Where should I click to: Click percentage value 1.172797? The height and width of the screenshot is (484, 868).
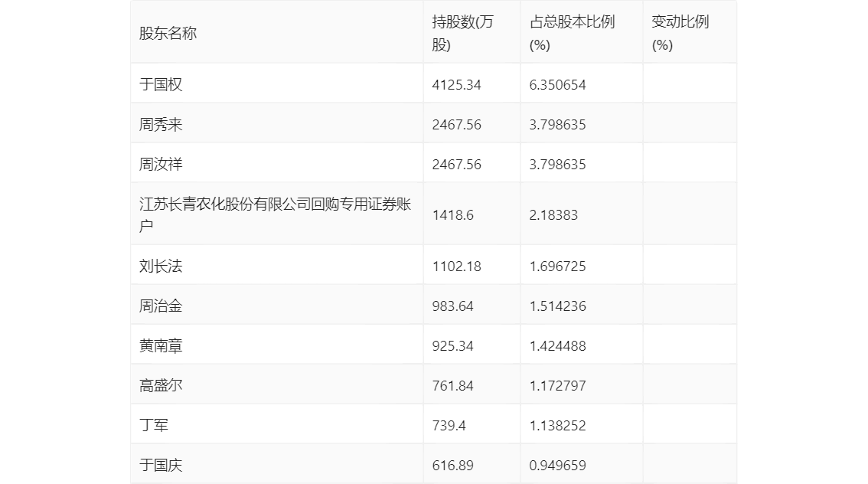(557, 386)
